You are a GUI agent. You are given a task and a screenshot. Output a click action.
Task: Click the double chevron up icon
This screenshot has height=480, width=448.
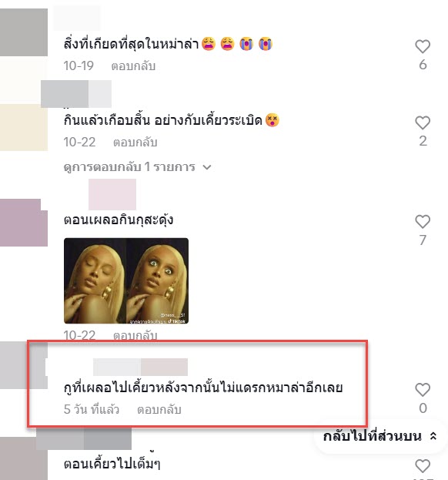pos(433,436)
